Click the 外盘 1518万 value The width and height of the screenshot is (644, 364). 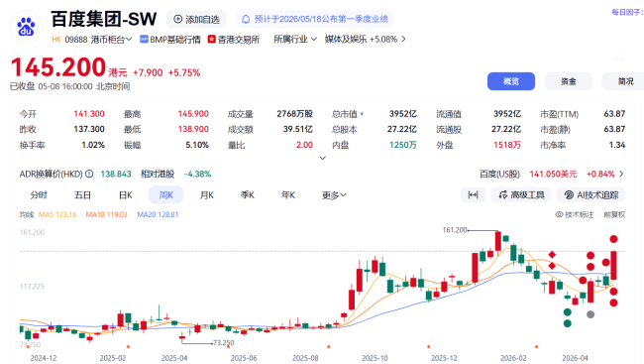point(507,145)
